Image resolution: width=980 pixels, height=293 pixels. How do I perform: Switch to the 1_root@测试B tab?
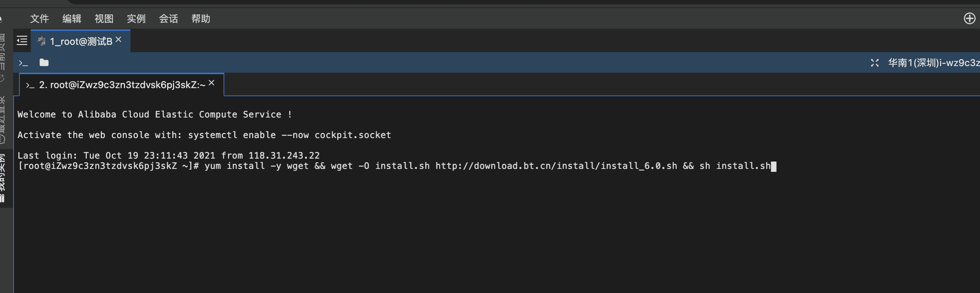point(81,41)
